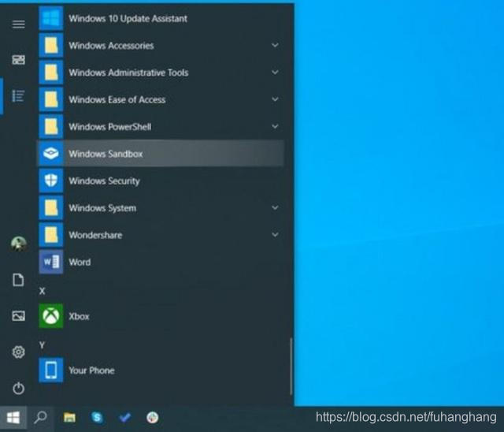Select the Windows Accessories label
This screenshot has height=432, width=504.
(111, 46)
